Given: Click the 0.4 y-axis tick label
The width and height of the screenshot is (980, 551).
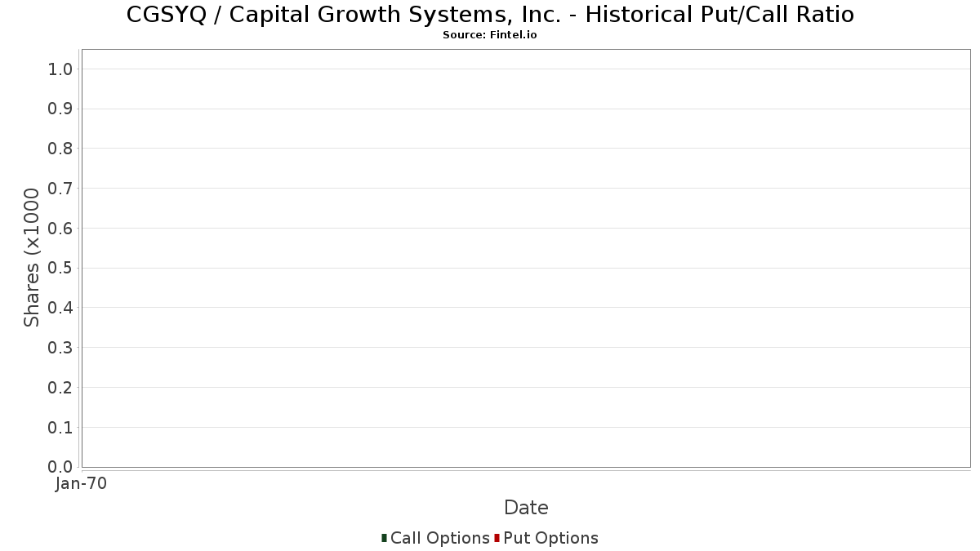Looking at the screenshot, I should click(60, 308).
